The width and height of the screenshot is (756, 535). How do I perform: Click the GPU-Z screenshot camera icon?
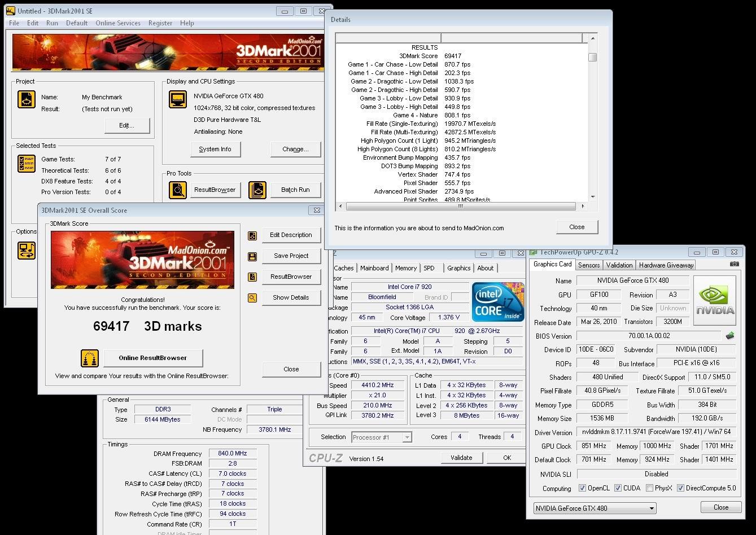(734, 264)
